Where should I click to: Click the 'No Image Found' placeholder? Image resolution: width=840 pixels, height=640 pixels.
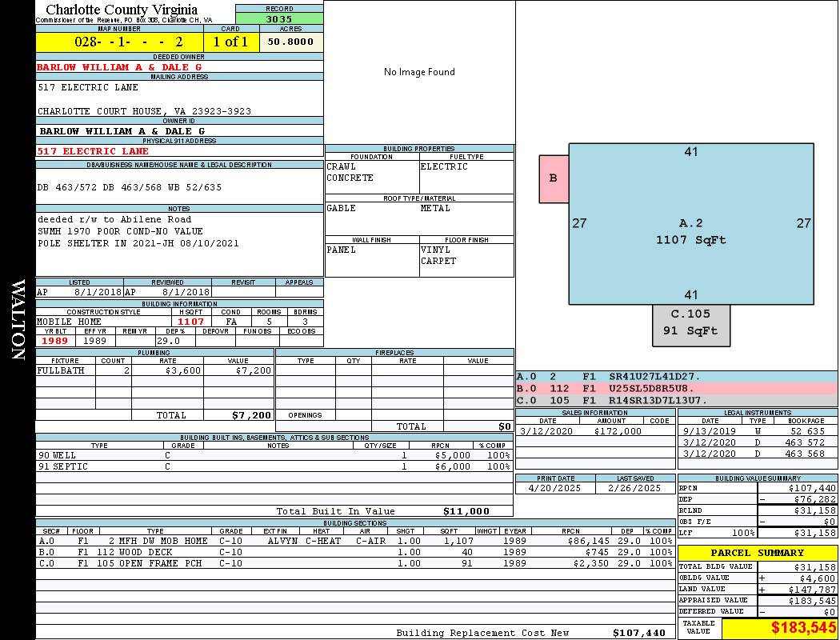(419, 72)
